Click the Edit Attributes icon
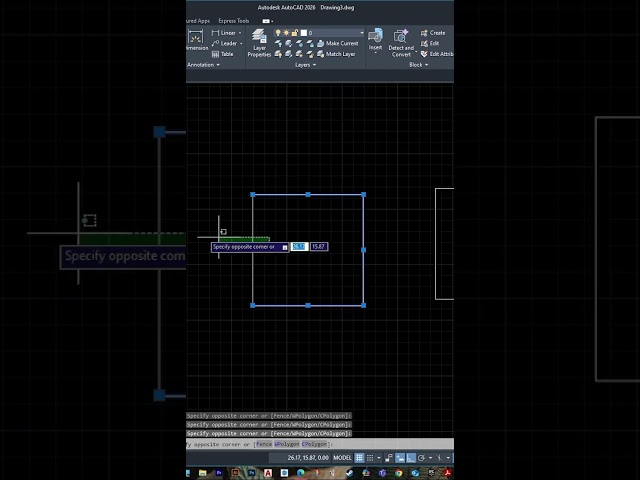This screenshot has height=480, width=640. [424, 54]
